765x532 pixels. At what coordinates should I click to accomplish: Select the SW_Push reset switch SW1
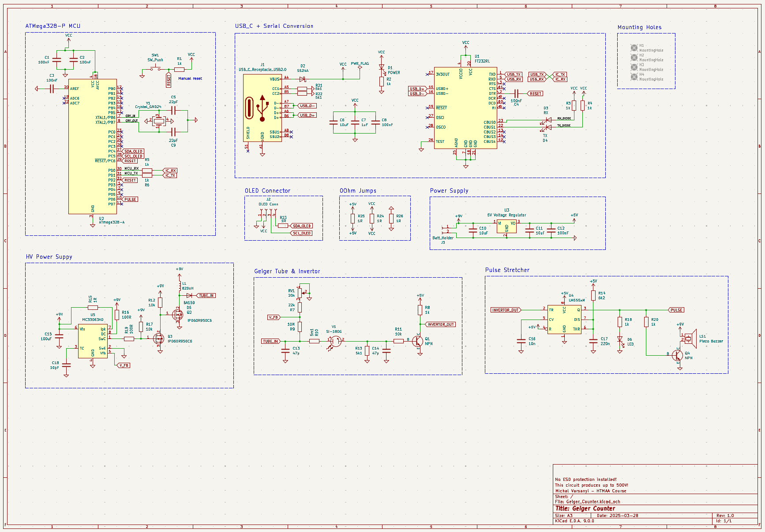coord(155,68)
